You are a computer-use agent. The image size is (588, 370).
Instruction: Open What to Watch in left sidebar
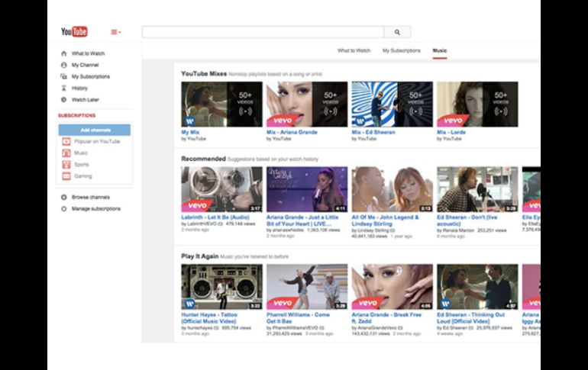click(x=88, y=53)
